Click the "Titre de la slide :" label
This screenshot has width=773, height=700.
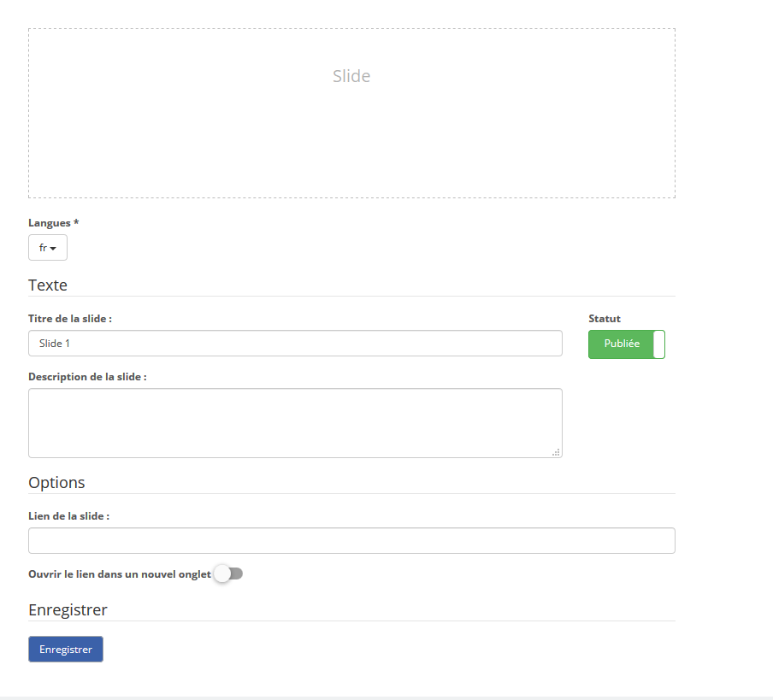point(70,319)
